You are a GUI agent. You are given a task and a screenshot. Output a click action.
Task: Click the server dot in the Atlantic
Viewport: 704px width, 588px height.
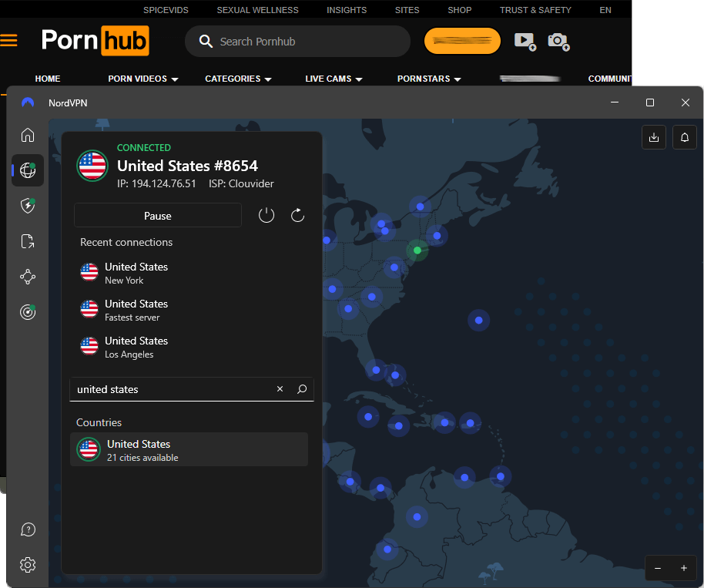478,321
